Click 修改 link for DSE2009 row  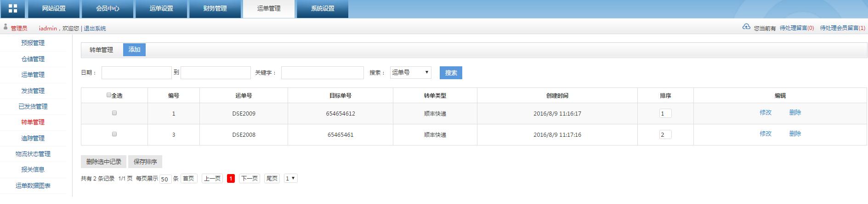(x=766, y=112)
